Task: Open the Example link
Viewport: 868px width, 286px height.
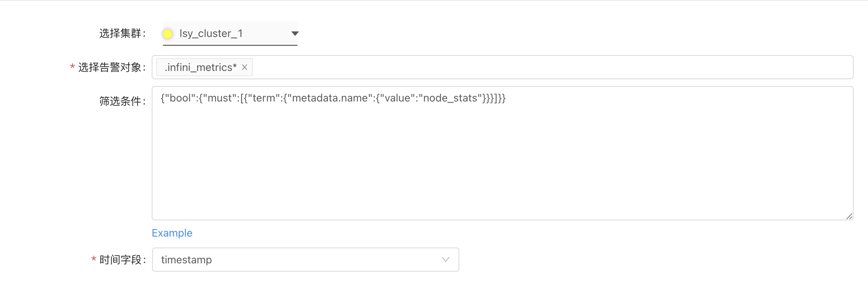Action: click(x=172, y=233)
